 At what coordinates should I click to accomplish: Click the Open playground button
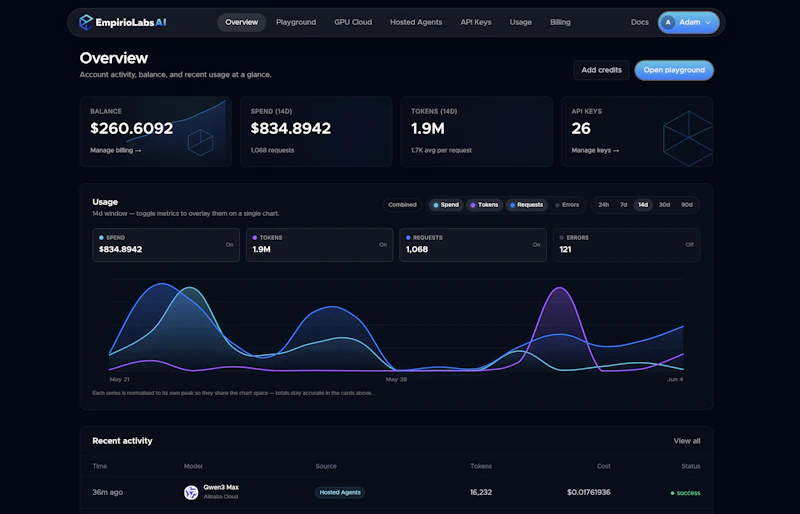674,70
